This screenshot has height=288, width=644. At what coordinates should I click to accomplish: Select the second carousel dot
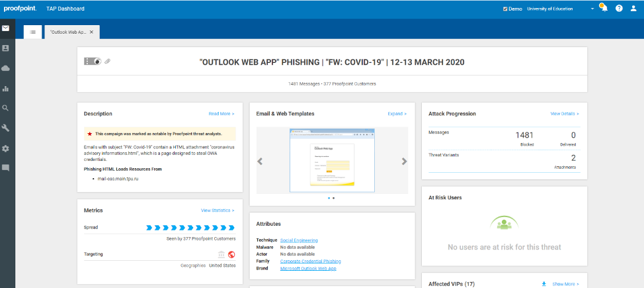point(333,198)
